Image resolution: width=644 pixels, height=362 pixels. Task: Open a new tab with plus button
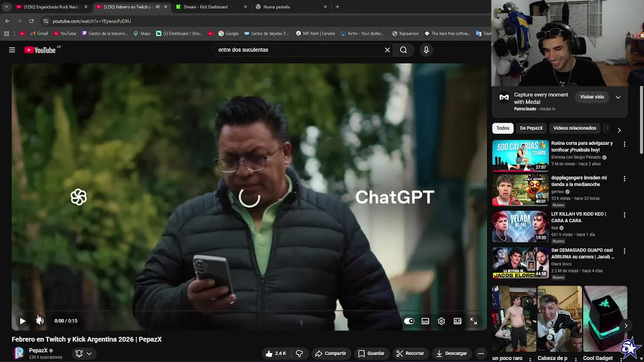[x=337, y=7]
